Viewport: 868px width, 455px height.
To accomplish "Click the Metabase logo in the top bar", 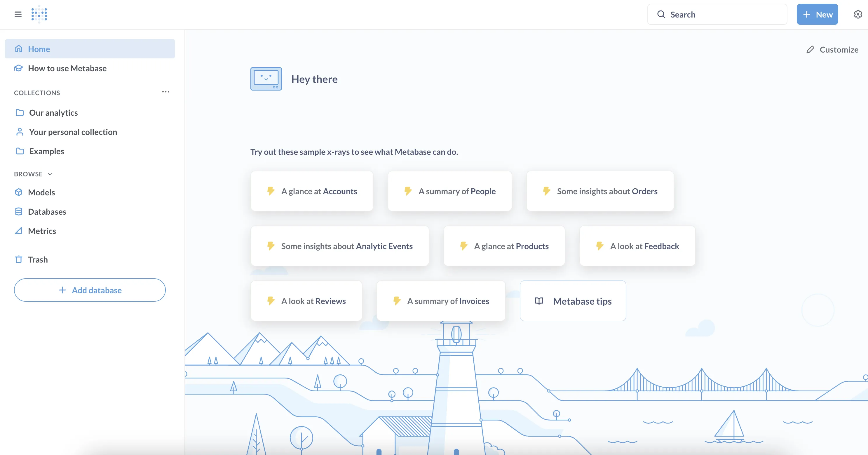I will pos(39,14).
